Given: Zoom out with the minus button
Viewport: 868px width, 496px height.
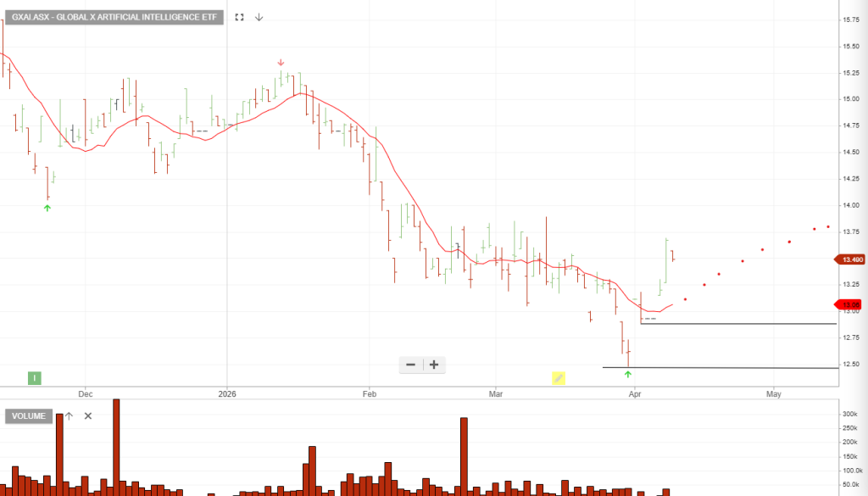Looking at the screenshot, I should (411, 365).
